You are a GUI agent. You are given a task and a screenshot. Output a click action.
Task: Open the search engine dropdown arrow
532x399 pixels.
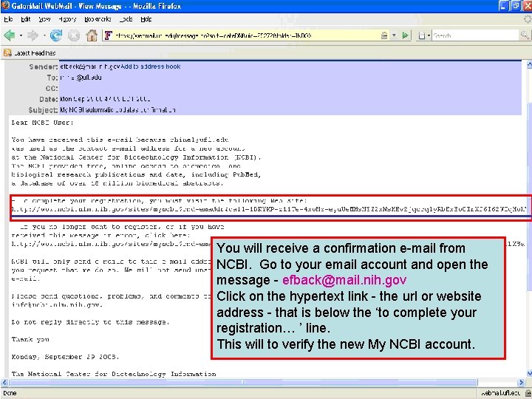click(x=429, y=35)
